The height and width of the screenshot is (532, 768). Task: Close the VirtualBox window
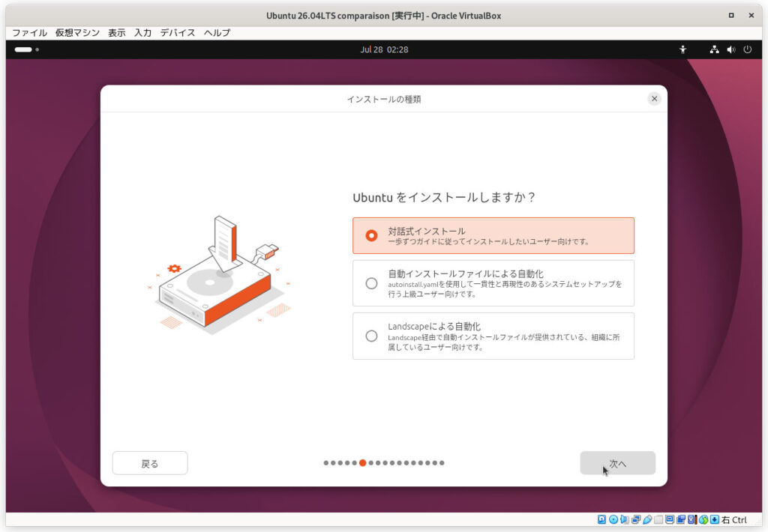pos(751,15)
